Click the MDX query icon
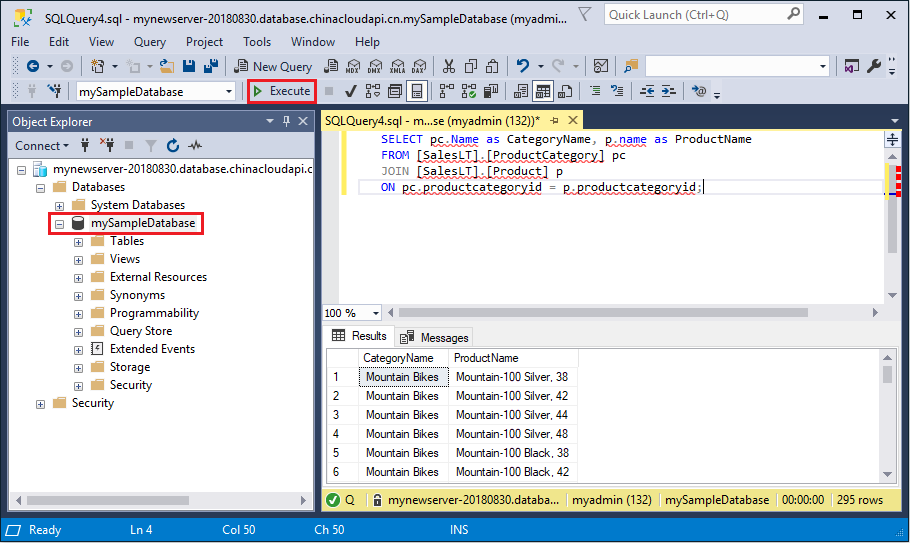 (x=353, y=66)
